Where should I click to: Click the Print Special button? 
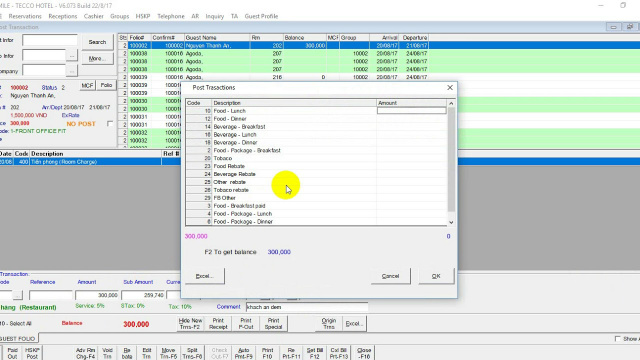[x=273, y=324]
